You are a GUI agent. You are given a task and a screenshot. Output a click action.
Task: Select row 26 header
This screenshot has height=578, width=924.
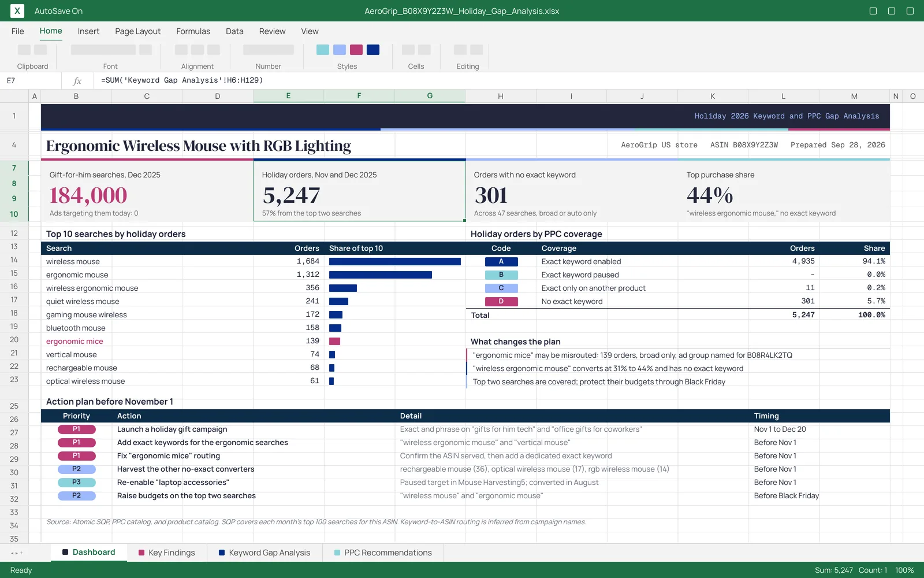click(14, 420)
